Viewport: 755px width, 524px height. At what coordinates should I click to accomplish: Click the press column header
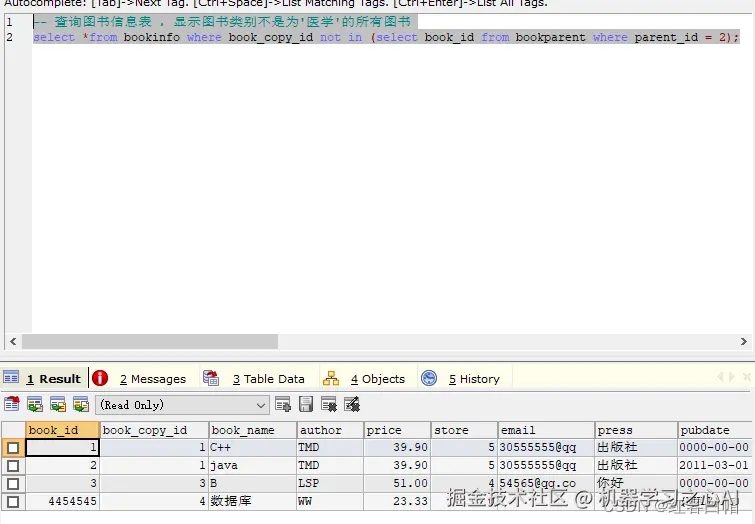(x=636, y=430)
